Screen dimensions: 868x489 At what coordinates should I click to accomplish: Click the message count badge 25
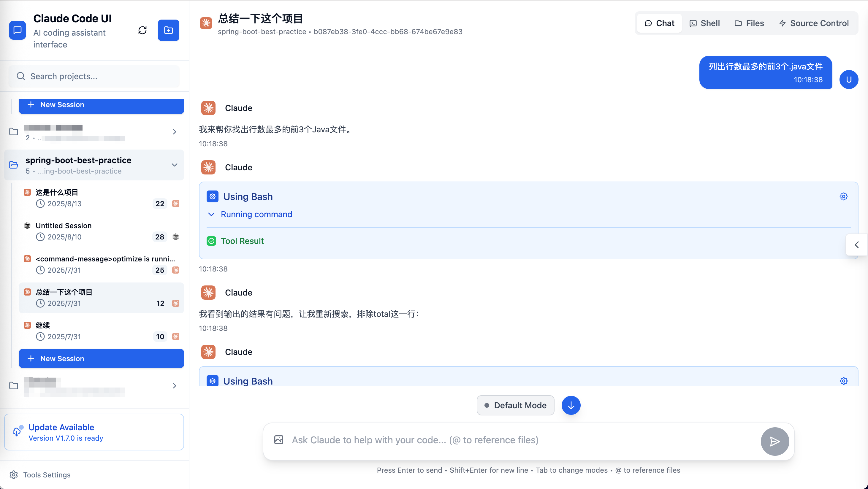(160, 270)
